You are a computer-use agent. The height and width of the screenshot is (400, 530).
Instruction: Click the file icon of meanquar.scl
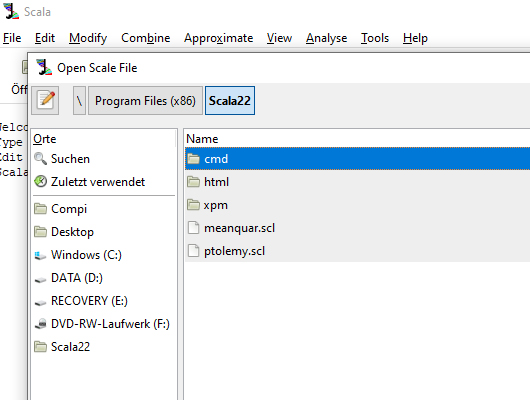coord(193,228)
